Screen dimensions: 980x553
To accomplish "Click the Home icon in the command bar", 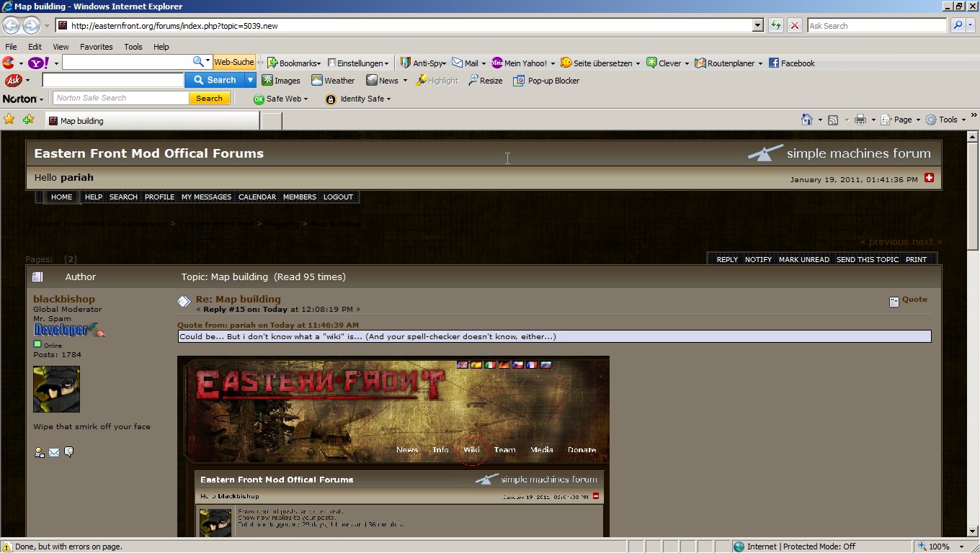I will [x=807, y=120].
